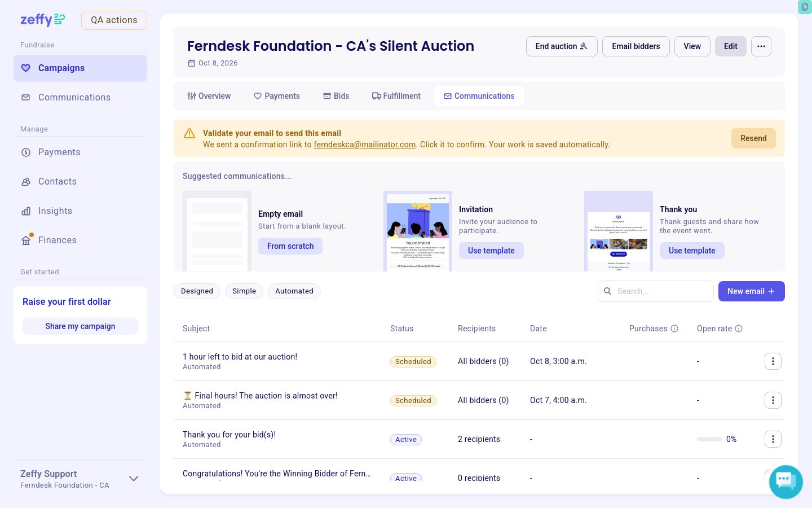Go to Communications in the sidebar

(80, 98)
